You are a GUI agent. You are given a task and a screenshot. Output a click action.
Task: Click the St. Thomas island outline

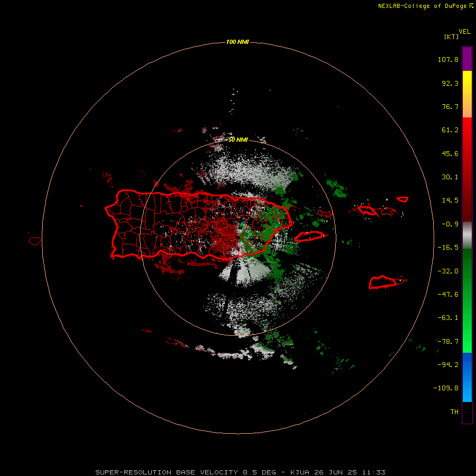point(367,210)
